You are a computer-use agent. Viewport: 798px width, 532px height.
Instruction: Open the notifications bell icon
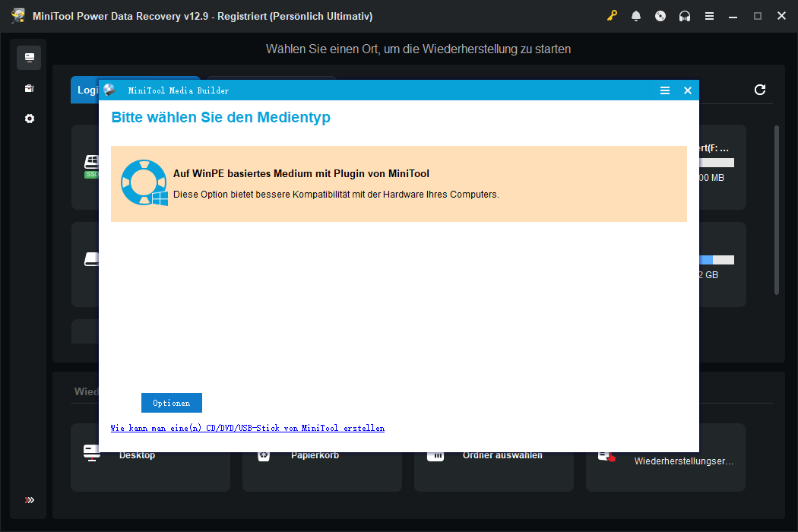[636, 16]
